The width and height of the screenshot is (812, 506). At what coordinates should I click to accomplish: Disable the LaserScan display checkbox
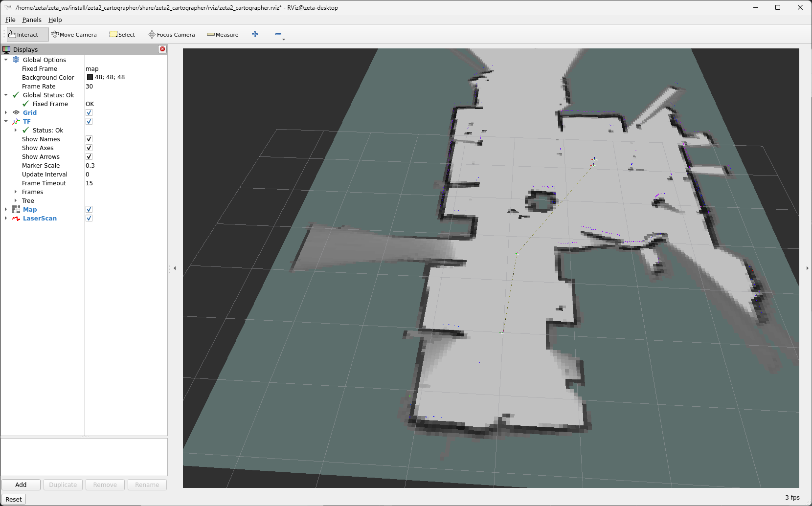tap(89, 218)
